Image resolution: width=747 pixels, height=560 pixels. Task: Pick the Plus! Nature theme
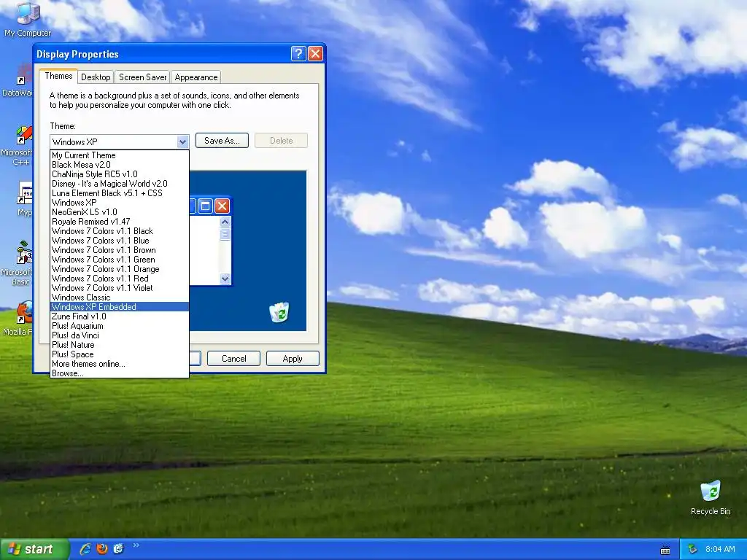tap(120, 345)
